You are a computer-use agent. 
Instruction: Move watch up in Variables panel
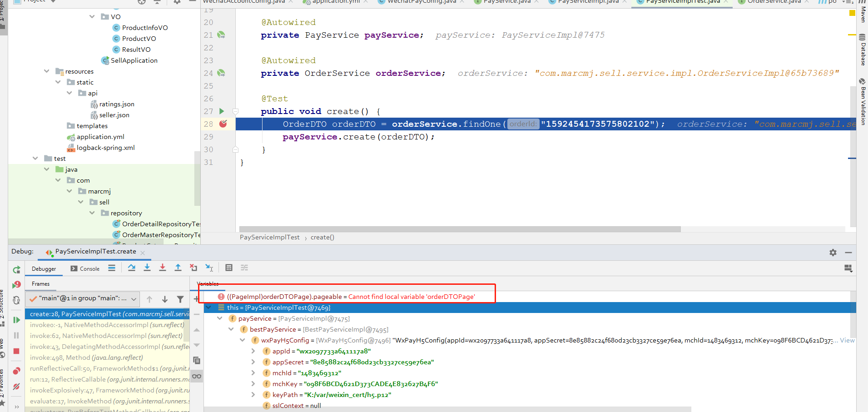pos(197,330)
